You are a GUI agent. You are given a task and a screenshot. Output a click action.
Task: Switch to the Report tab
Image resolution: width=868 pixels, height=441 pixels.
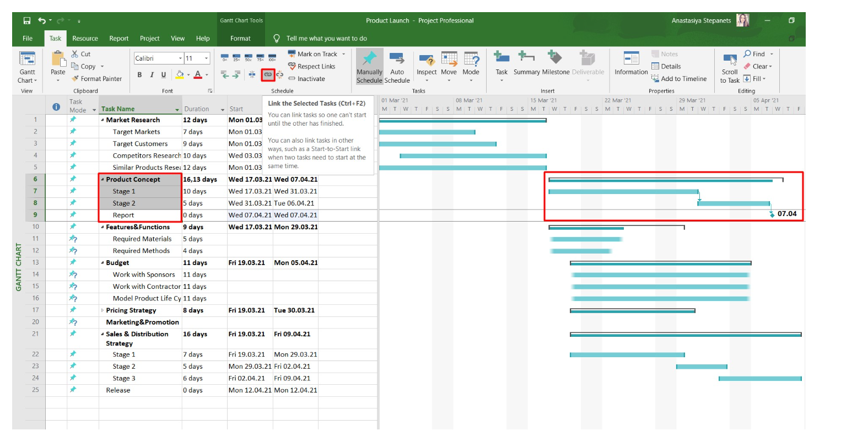coord(118,39)
